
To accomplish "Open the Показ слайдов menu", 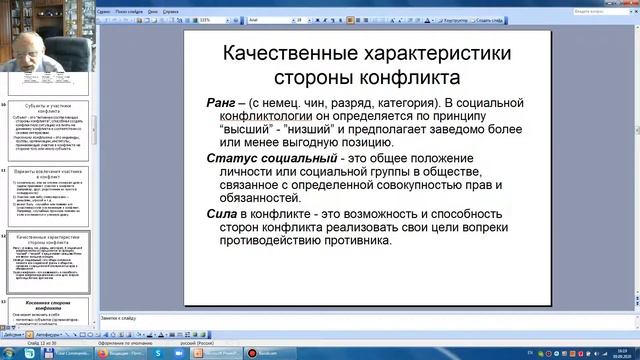I will pyautogui.click(x=129, y=11).
